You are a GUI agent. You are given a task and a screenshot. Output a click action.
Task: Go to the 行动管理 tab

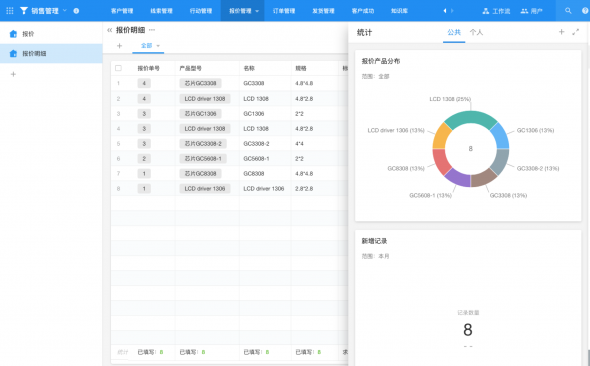click(x=201, y=11)
